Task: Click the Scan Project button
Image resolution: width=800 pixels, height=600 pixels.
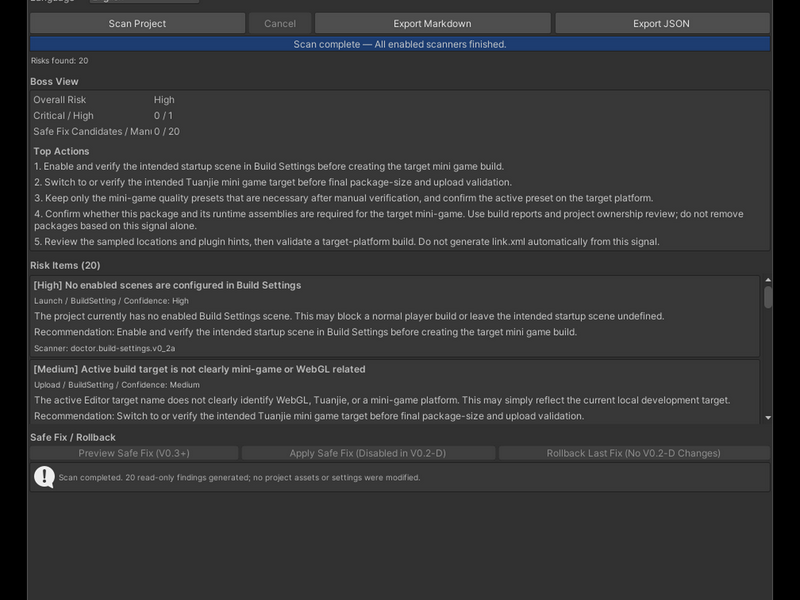Action: [137, 23]
